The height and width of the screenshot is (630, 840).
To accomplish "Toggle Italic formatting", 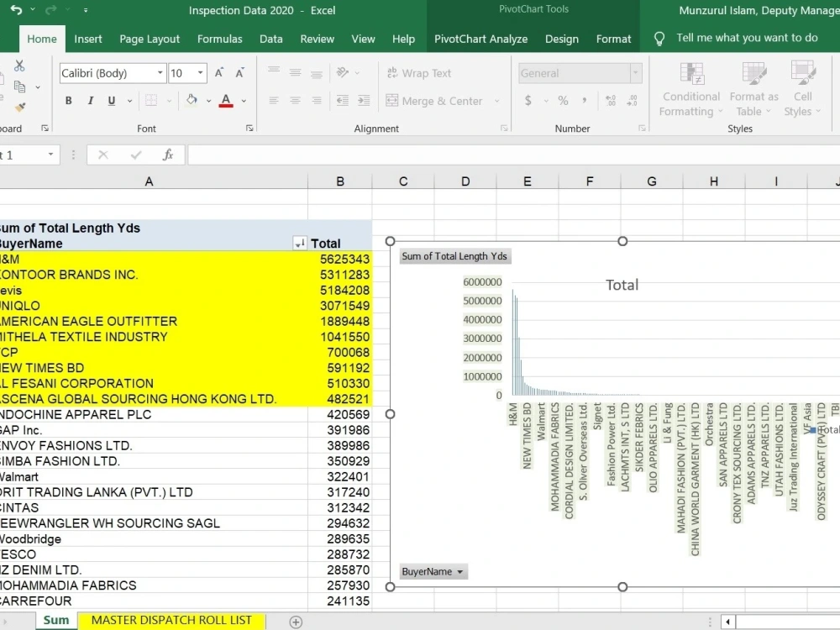I will click(x=90, y=101).
